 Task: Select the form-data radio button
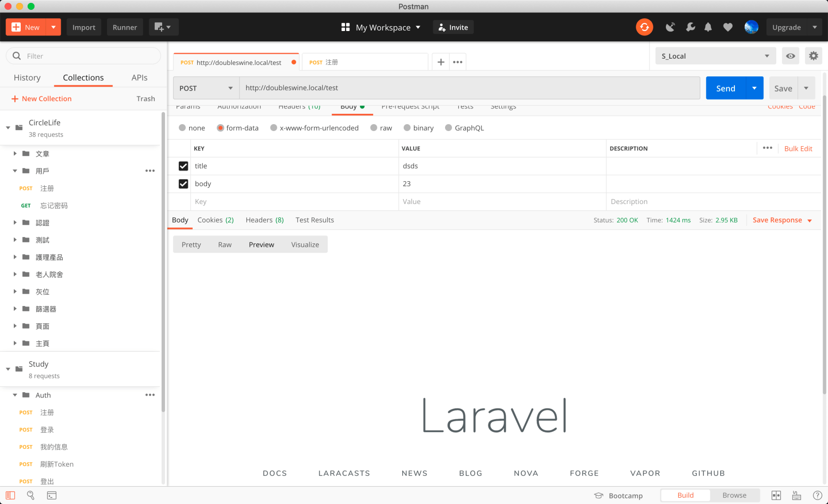[220, 128]
